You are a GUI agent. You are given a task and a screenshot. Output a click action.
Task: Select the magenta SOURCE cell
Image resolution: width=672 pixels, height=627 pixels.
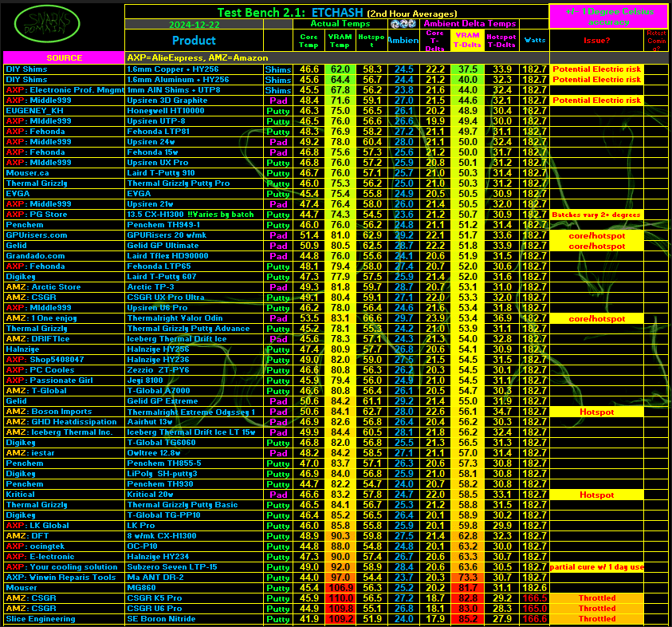click(64, 58)
